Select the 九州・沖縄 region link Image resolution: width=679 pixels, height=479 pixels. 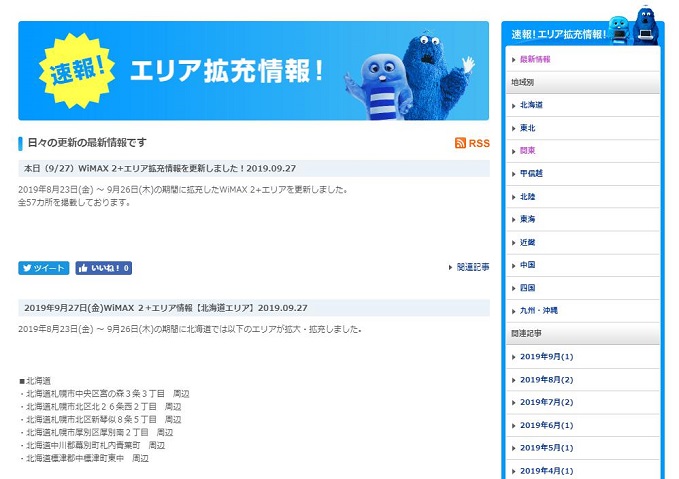[x=539, y=311]
